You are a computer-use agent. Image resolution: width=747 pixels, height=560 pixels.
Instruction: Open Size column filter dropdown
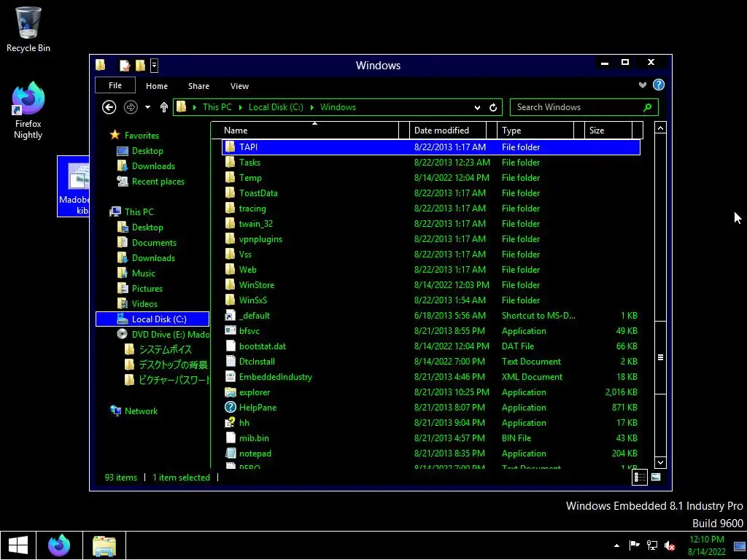(x=638, y=130)
